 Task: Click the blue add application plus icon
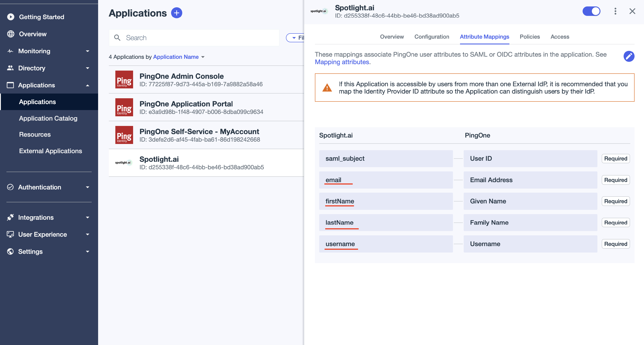pos(176,13)
